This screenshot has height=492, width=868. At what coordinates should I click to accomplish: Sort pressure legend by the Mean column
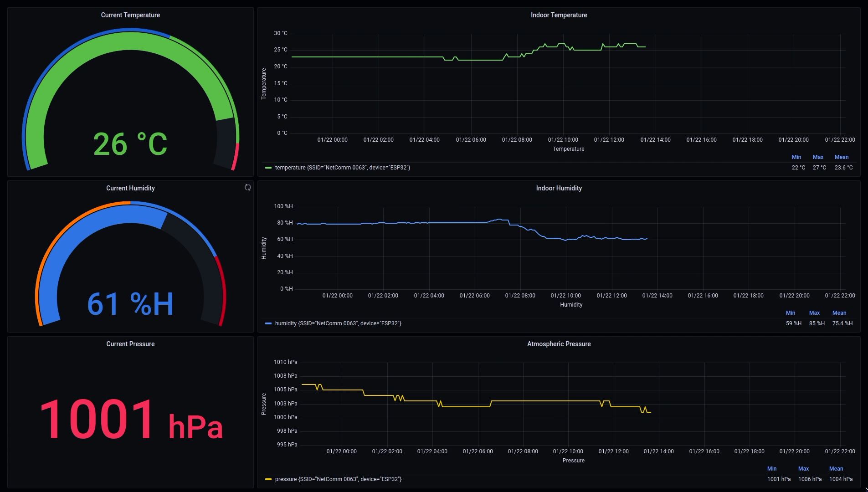837,468
